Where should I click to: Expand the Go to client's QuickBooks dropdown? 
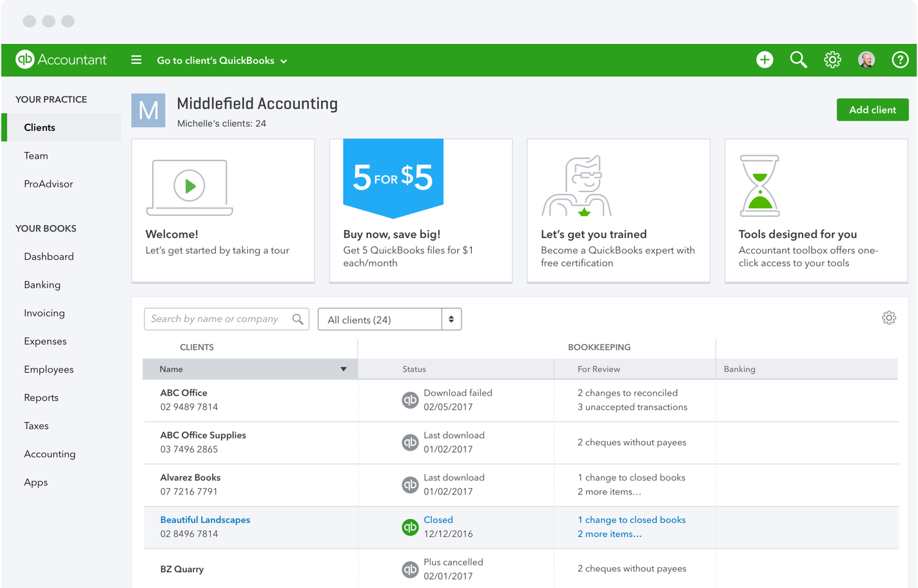222,61
